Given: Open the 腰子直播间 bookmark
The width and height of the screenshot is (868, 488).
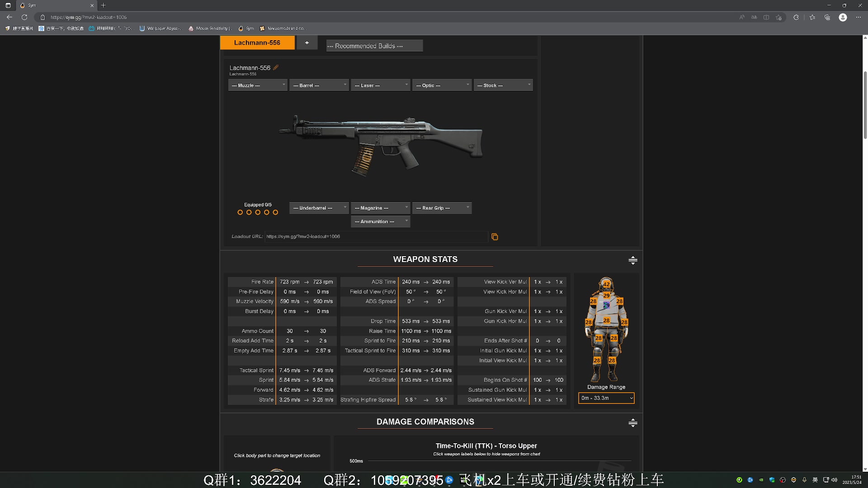Looking at the screenshot, I should tap(19, 28).
